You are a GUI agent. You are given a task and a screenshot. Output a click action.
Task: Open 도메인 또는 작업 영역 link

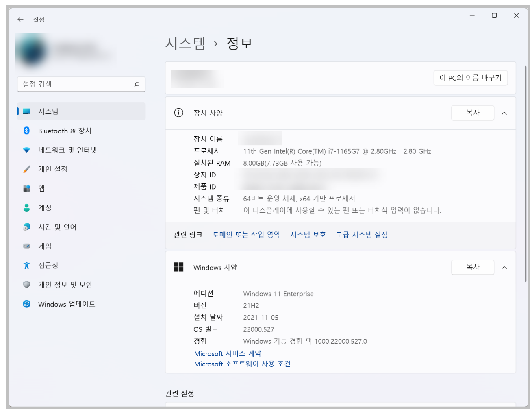click(246, 235)
